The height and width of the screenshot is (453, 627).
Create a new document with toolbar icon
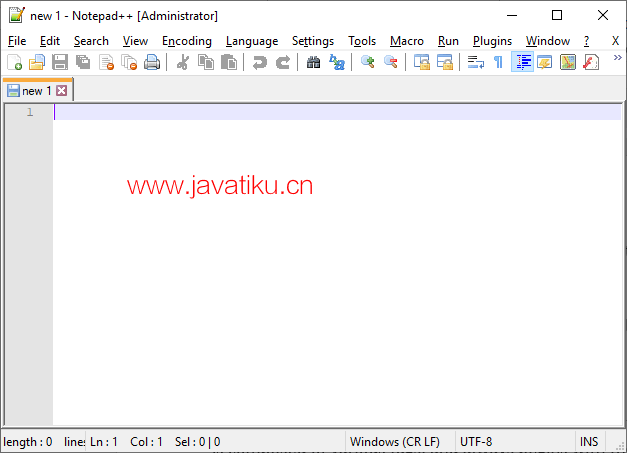[14, 62]
